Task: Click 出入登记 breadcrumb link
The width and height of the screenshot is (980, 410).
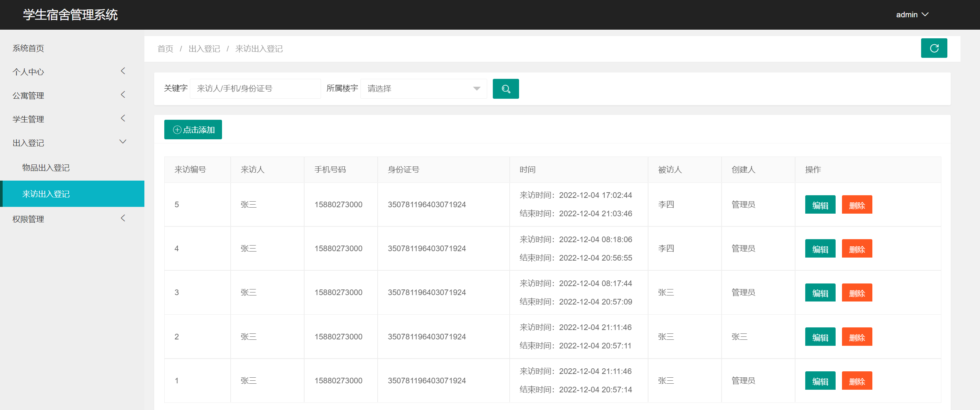Action: coord(204,49)
